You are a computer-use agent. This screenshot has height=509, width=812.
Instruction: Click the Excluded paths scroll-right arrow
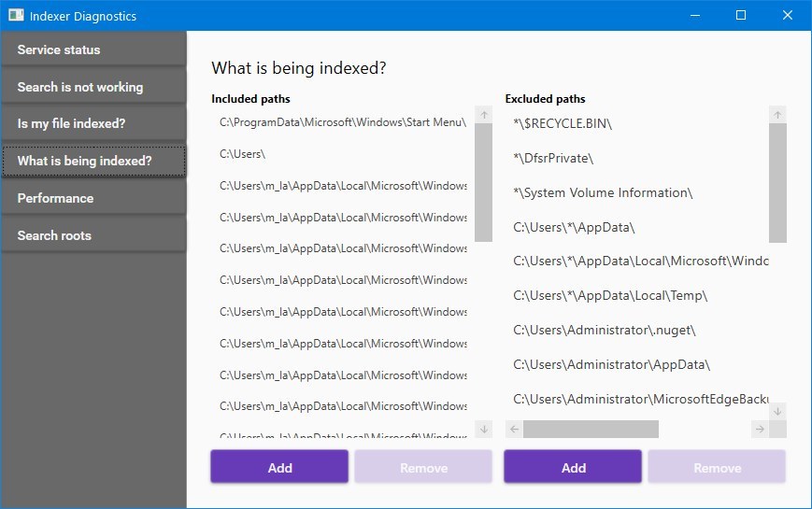click(760, 429)
